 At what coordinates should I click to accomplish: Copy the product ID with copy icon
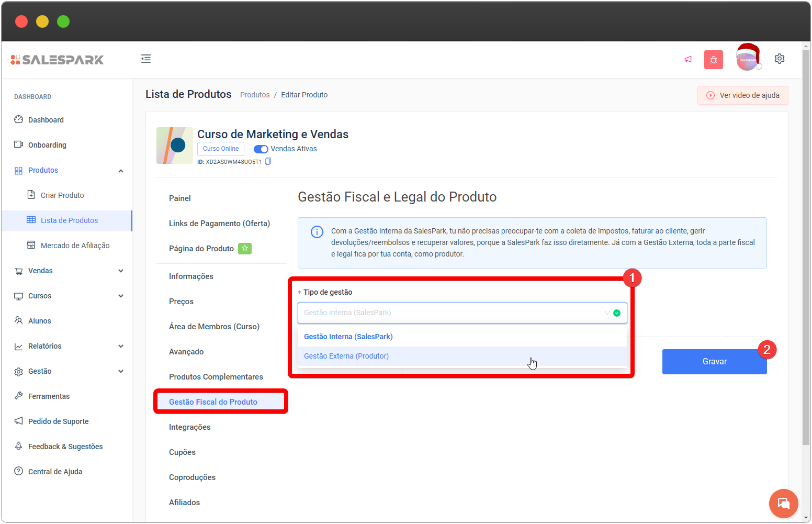tap(268, 162)
